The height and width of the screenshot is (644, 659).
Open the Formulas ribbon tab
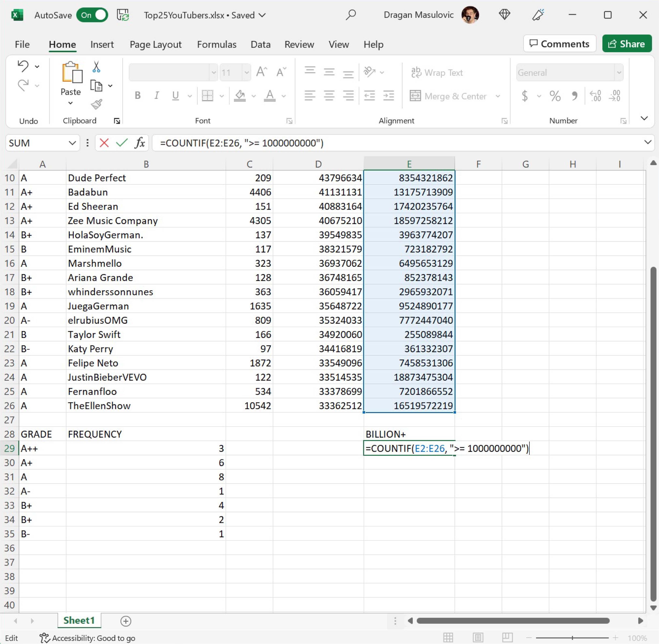pyautogui.click(x=217, y=44)
